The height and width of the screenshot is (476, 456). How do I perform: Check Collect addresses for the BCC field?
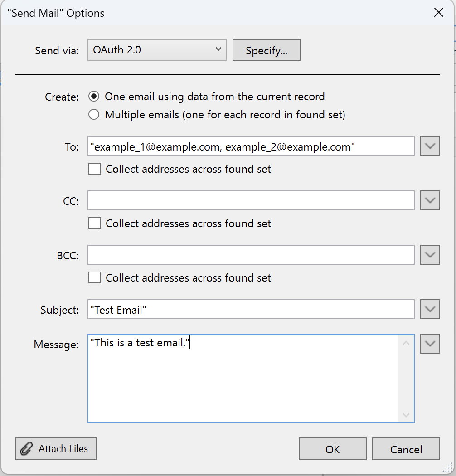[94, 277]
